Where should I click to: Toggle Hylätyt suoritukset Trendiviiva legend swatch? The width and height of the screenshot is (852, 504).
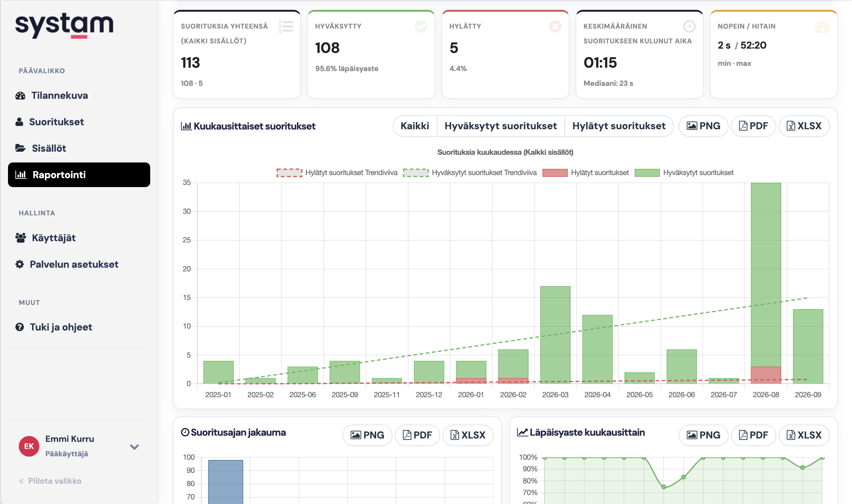(289, 173)
